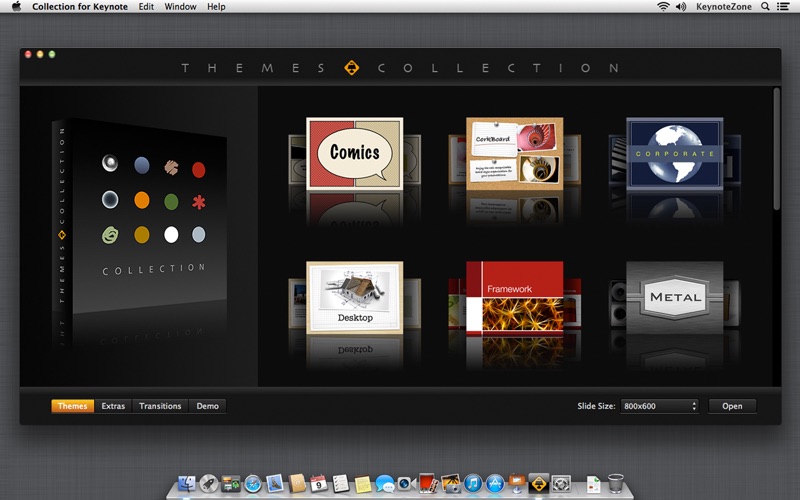Open App Store in dock

[495, 483]
